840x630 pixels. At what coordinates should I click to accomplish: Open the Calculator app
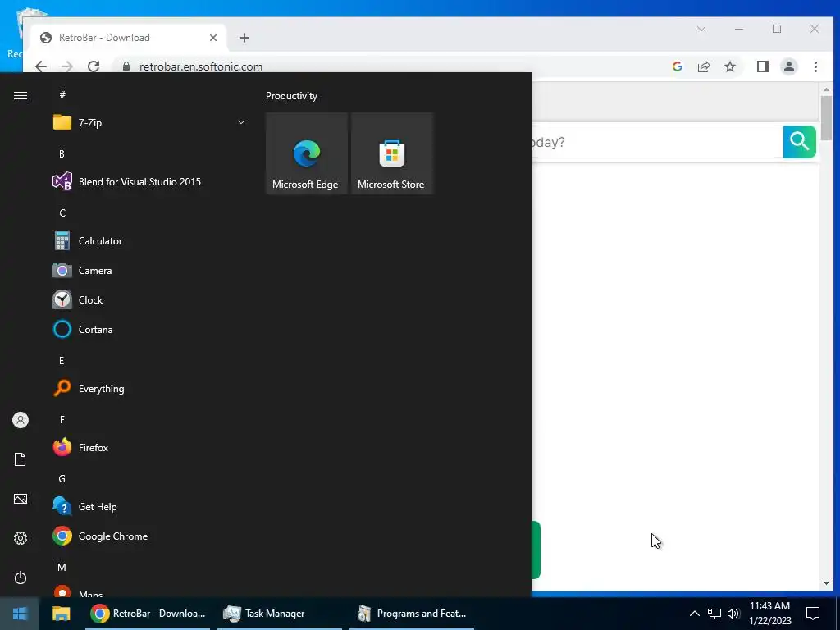149,241
